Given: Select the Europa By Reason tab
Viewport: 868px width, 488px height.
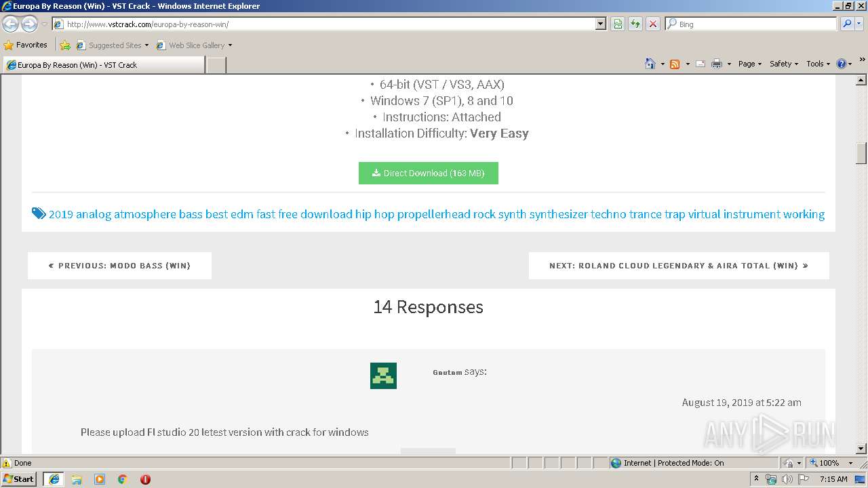Looking at the screenshot, I should coord(104,65).
